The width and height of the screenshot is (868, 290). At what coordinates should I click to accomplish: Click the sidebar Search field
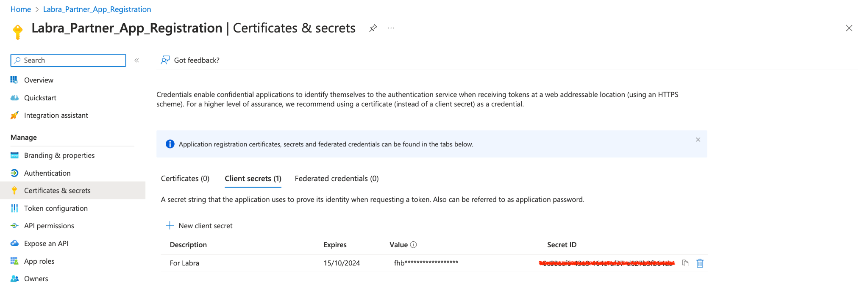pos(68,60)
